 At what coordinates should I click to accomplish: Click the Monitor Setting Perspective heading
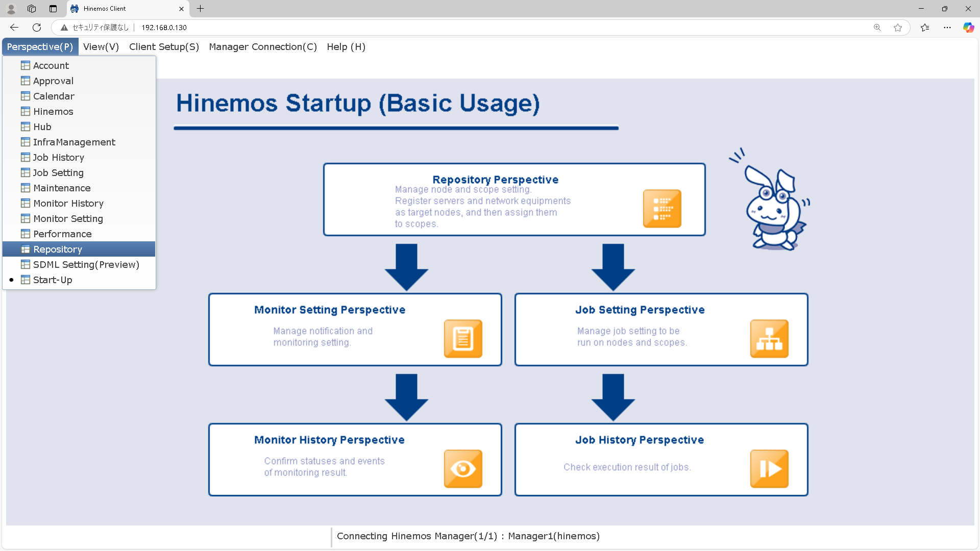click(x=330, y=310)
